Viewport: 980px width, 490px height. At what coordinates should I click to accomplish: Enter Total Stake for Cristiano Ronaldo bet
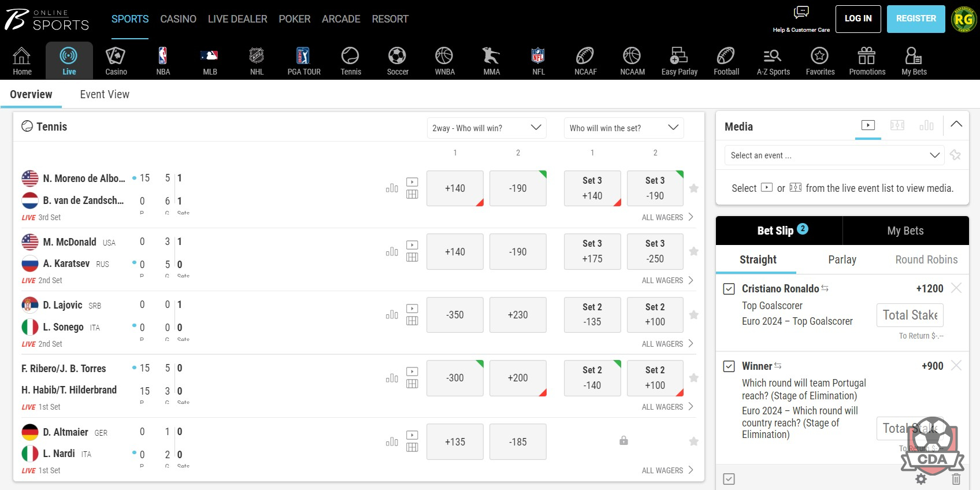[910, 315]
